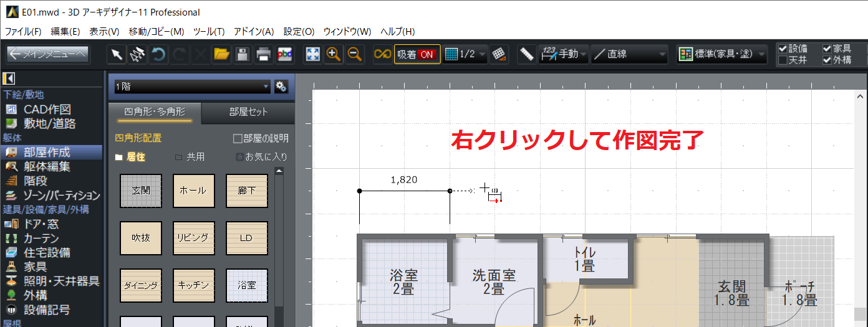This screenshot has width=868, height=327.
Task: Click the undo arrow icon
Action: [159, 54]
